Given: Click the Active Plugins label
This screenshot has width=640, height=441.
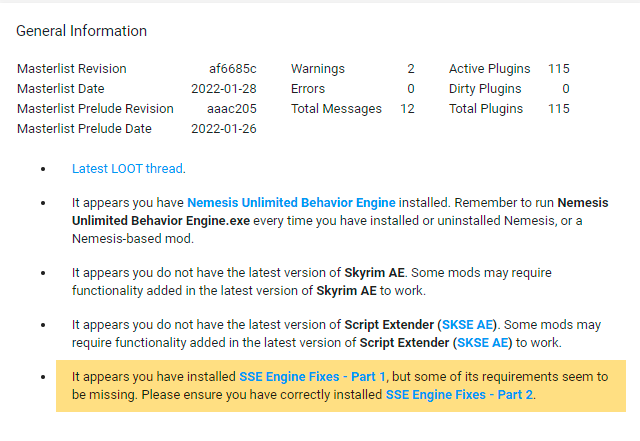Looking at the screenshot, I should coord(489,69).
